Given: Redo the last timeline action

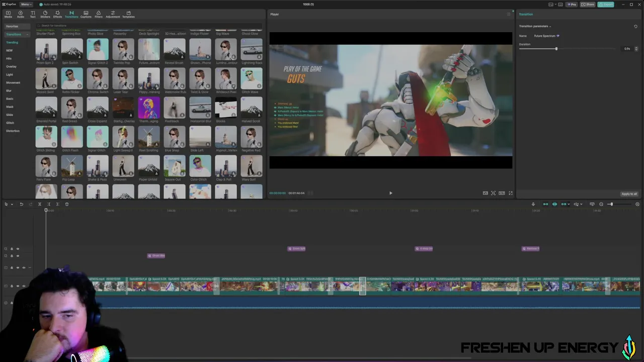Looking at the screenshot, I should coord(30,204).
